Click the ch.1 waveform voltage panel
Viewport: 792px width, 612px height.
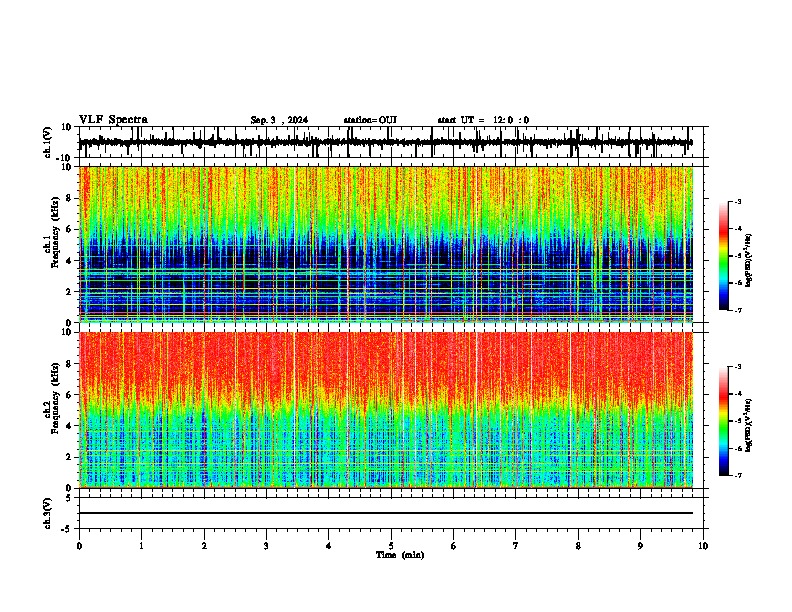pyautogui.click(x=391, y=142)
